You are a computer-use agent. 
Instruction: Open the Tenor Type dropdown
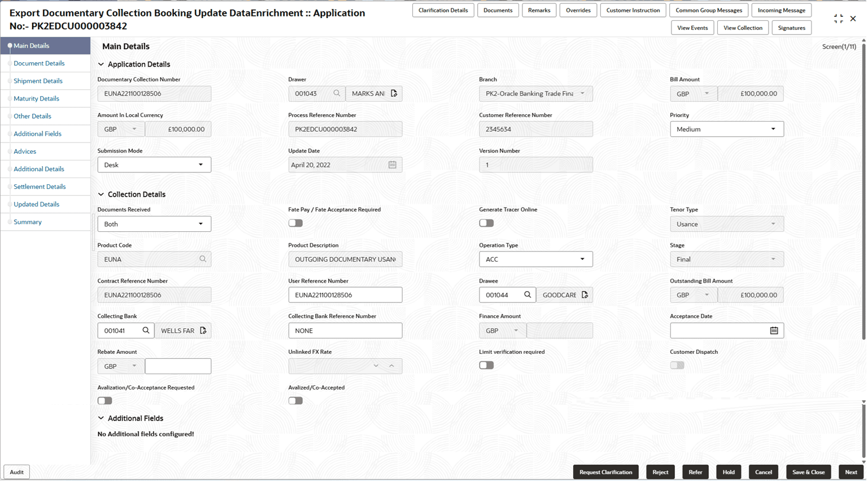[x=727, y=224]
